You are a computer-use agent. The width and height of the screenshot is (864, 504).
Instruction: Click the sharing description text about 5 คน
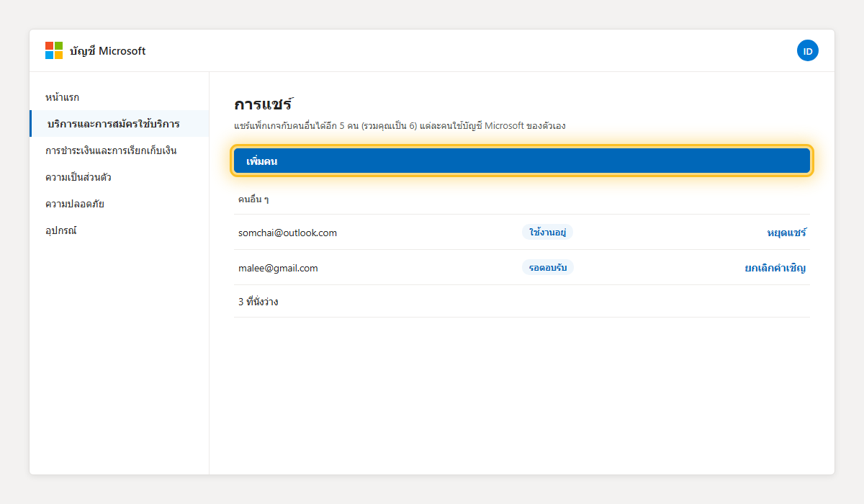click(400, 126)
